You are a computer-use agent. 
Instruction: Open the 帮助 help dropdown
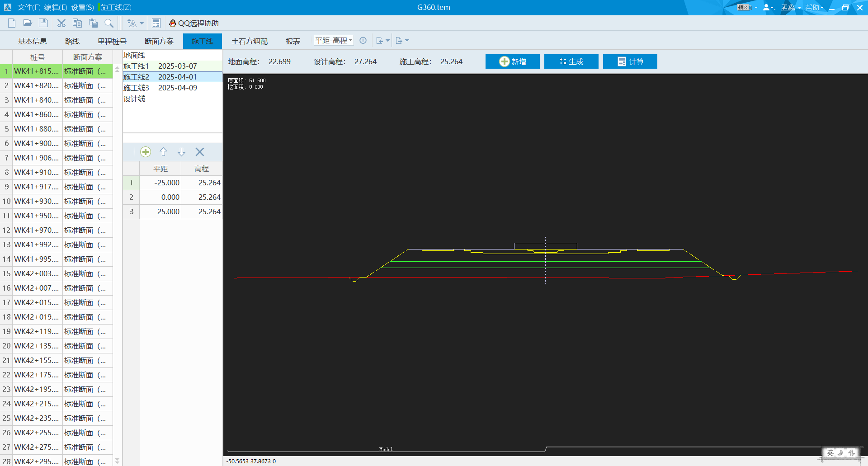coord(815,7)
